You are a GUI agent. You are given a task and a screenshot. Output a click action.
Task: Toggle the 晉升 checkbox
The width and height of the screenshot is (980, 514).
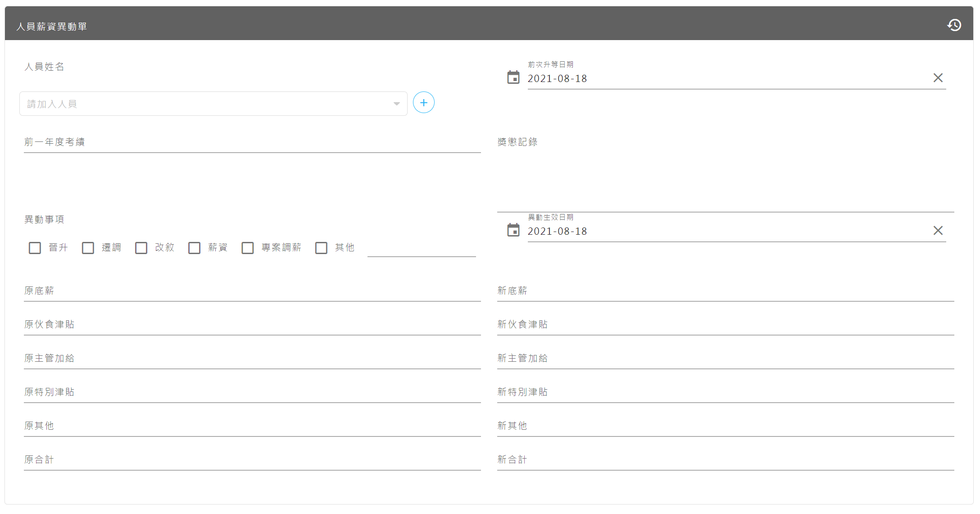(35, 248)
